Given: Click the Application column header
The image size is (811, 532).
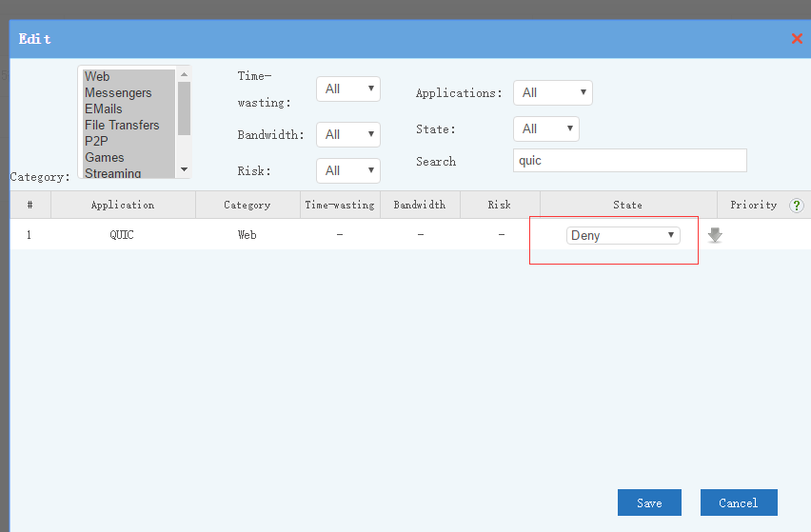Looking at the screenshot, I should [x=123, y=205].
